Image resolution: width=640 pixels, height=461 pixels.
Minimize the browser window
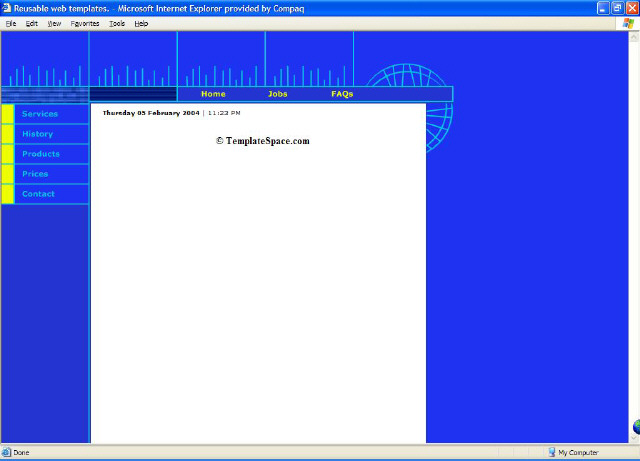coord(604,8)
